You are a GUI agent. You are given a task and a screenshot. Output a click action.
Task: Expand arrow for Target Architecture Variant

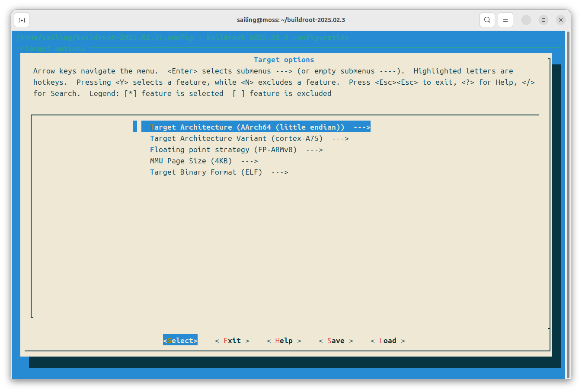(x=340, y=138)
